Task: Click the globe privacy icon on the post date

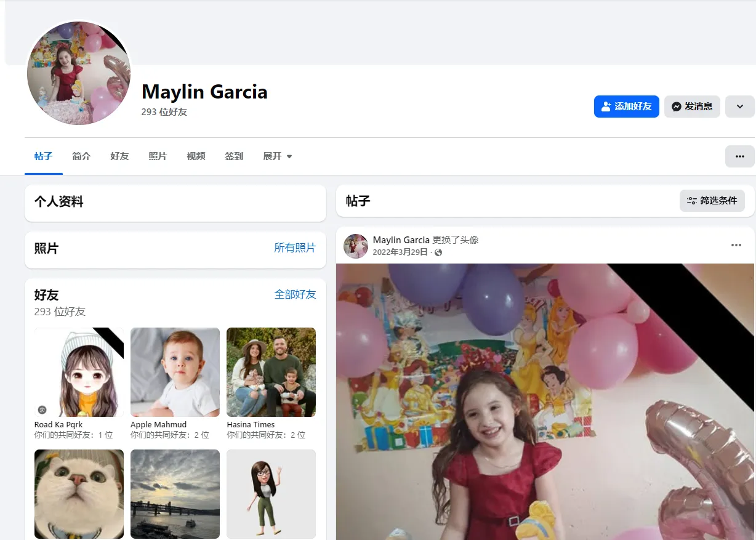Action: [438, 252]
